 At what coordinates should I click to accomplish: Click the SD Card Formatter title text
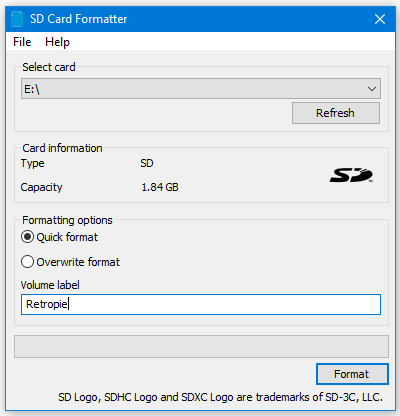[x=79, y=19]
